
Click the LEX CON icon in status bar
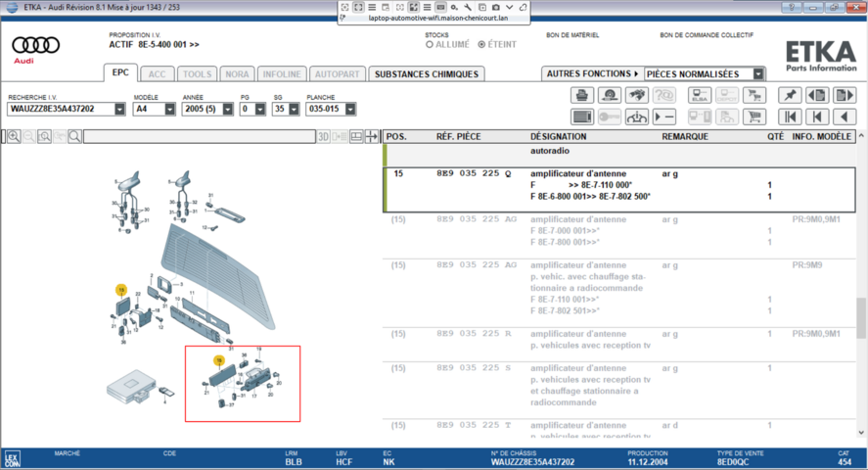point(12,459)
